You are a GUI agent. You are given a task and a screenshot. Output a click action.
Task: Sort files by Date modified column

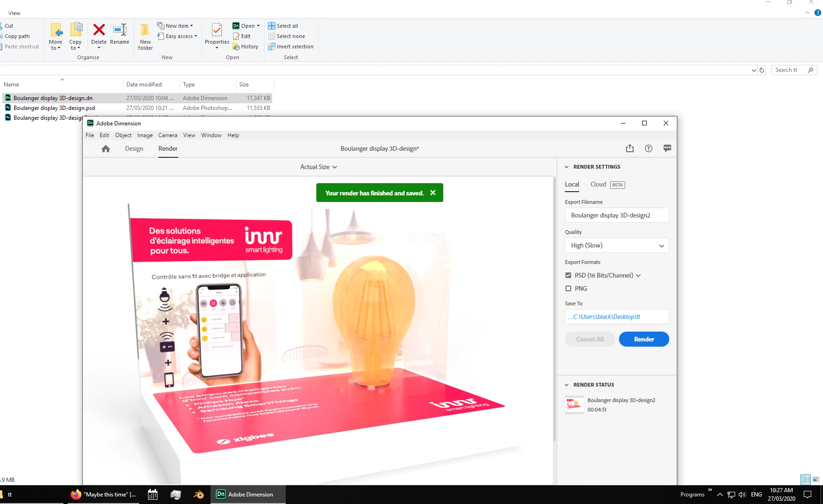[x=144, y=85]
